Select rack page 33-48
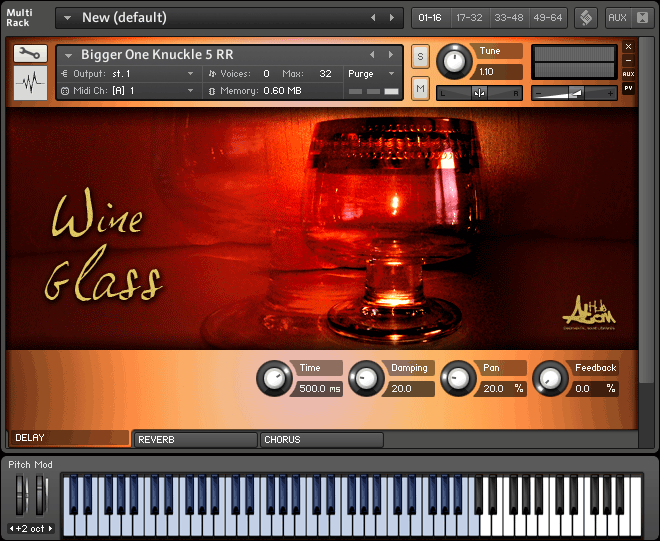This screenshot has width=660, height=541. (508, 18)
